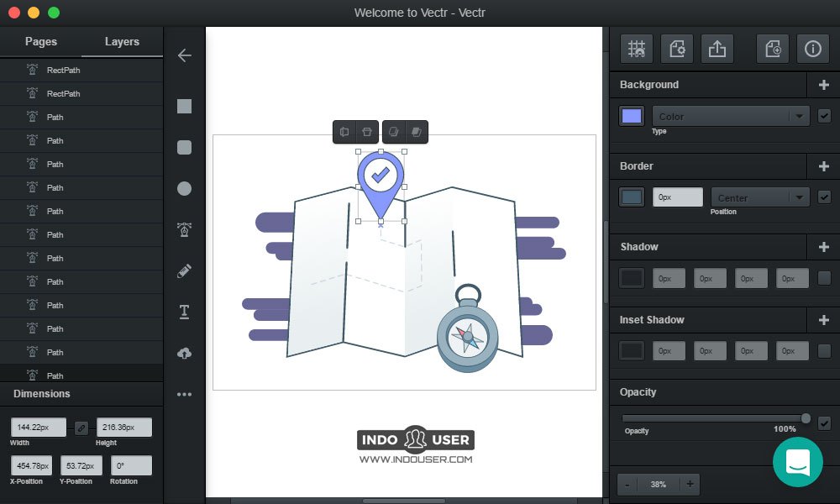Image resolution: width=840 pixels, height=504 pixels.
Task: Toggle the Border checkbox
Action: tap(825, 197)
